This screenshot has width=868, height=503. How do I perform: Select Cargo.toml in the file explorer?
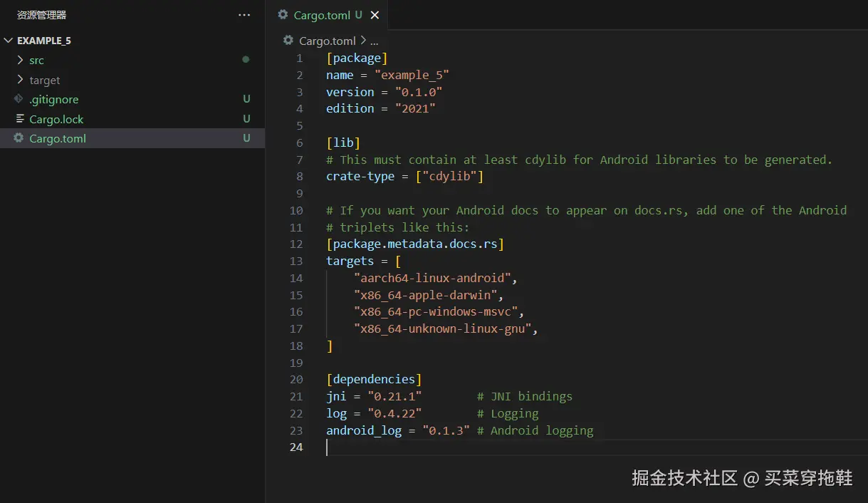tap(58, 138)
